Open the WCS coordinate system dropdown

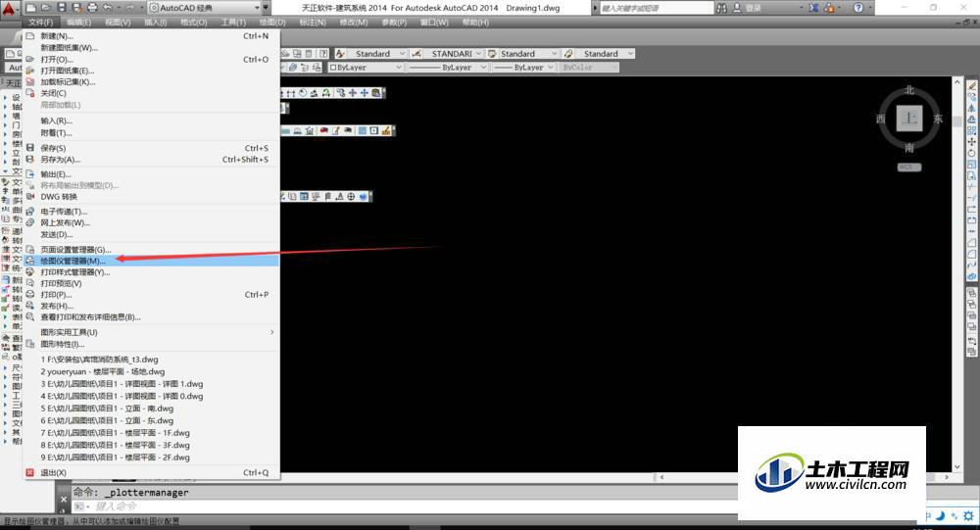tap(909, 167)
